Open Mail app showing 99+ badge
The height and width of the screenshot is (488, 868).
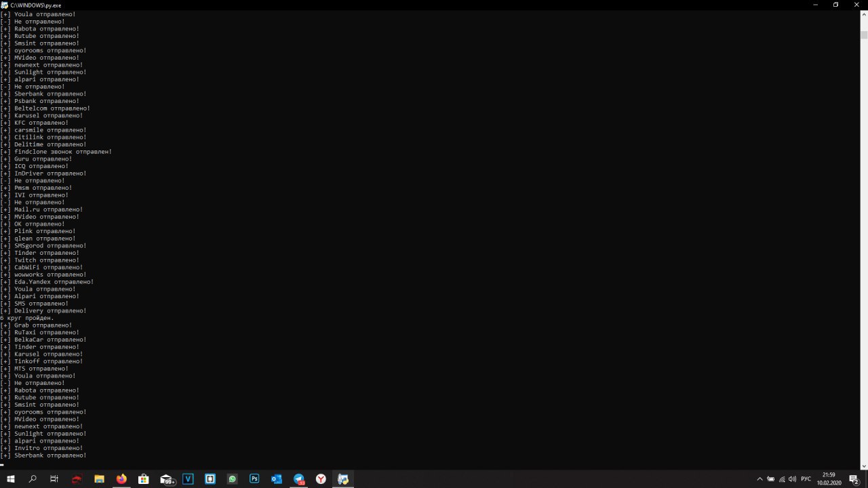coord(167,479)
